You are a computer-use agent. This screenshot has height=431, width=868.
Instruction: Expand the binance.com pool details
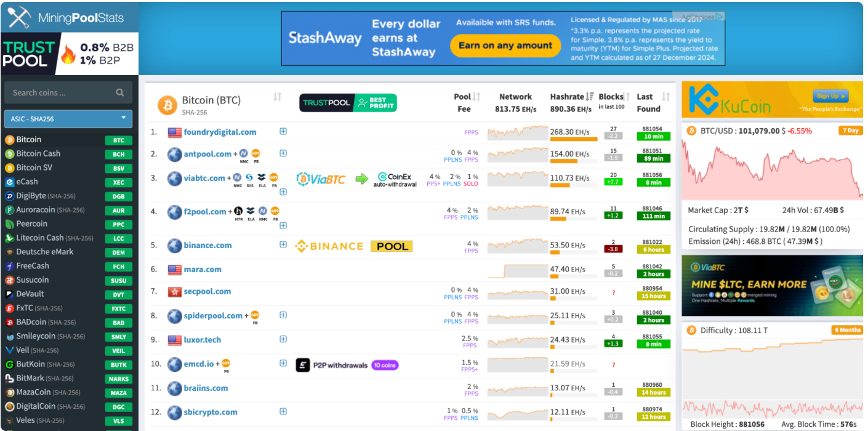click(283, 244)
